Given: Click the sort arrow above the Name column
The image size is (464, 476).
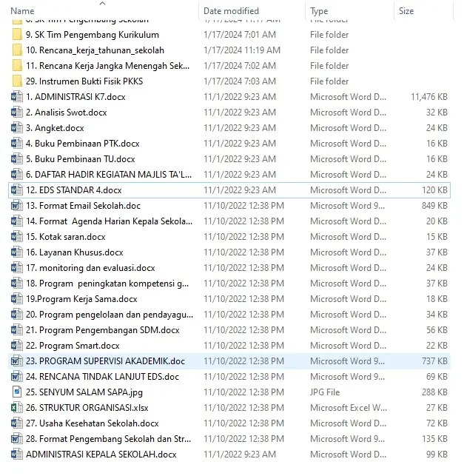Looking at the screenshot, I should tap(103, 4).
